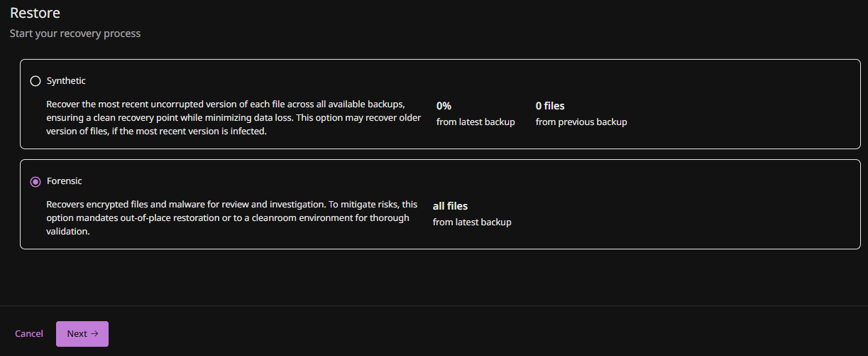Viewport: 868px width, 356px height.
Task: Click the "all files" statistic value
Action: click(x=450, y=206)
